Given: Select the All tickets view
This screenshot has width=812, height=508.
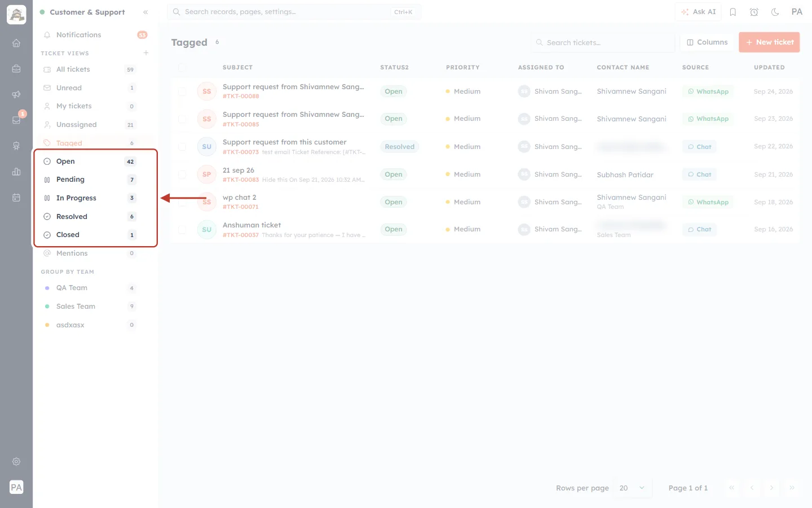Looking at the screenshot, I should tap(90, 69).
